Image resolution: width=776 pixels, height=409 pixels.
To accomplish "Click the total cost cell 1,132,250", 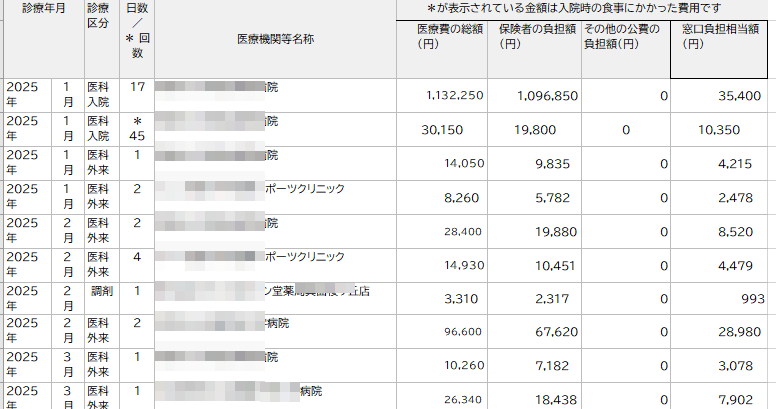I will (455, 96).
